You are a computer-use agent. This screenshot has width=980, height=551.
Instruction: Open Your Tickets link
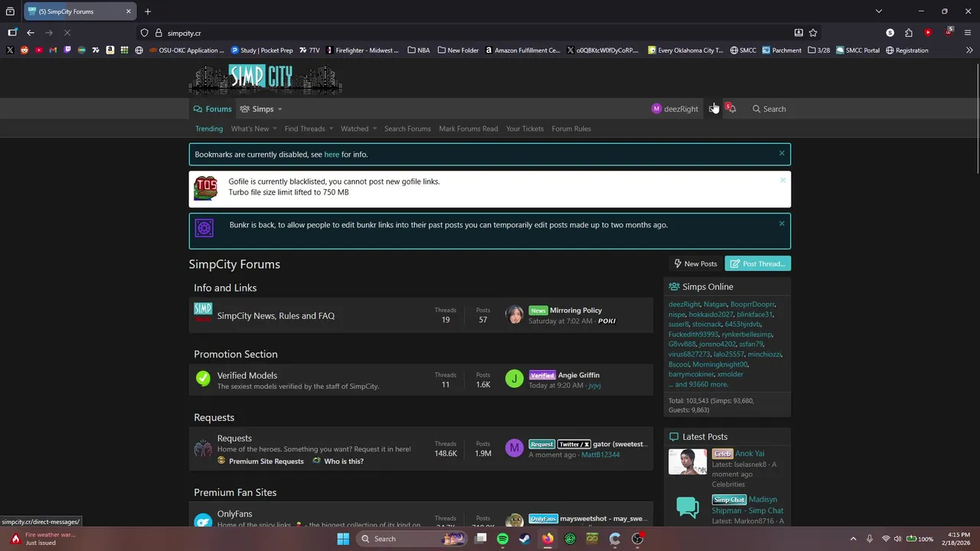(x=524, y=129)
